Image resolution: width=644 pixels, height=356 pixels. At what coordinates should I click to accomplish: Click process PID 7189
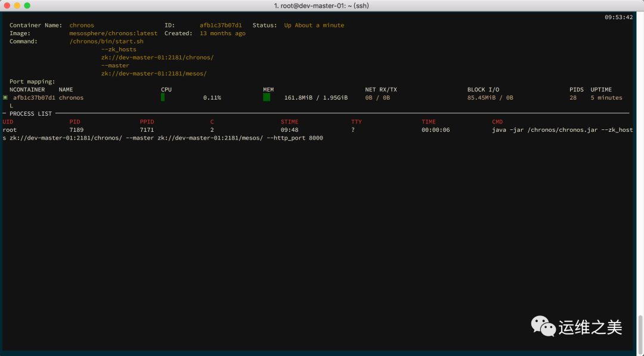[x=76, y=130]
